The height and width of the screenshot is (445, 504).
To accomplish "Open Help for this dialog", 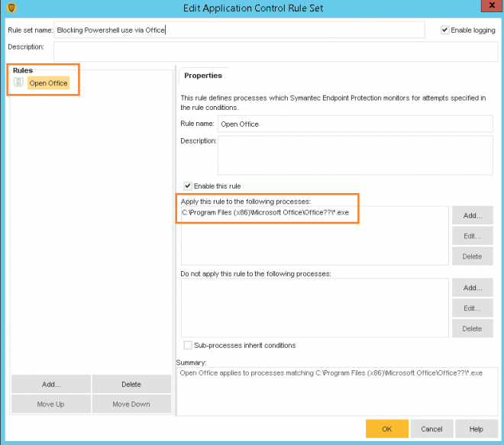I will click(x=476, y=429).
